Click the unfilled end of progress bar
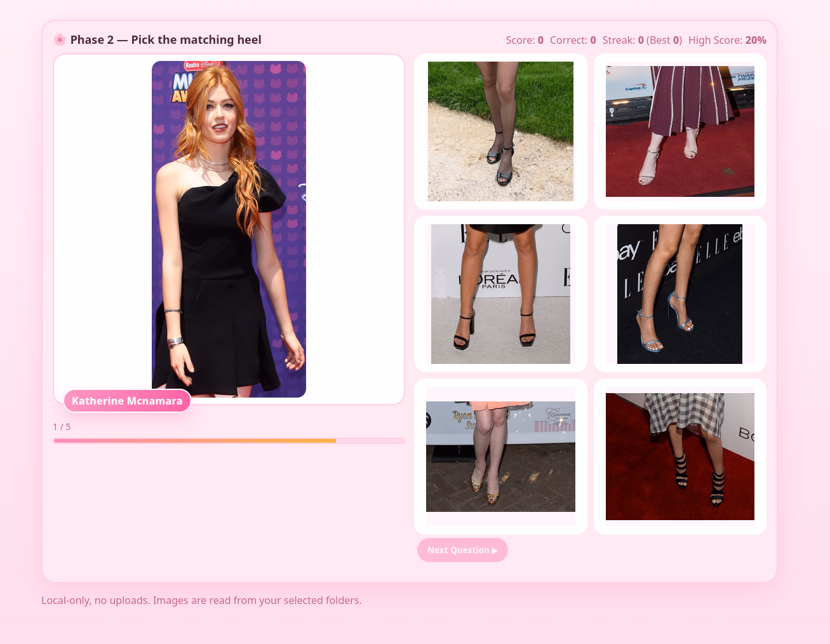Image resolution: width=830 pixels, height=644 pixels. coord(370,441)
